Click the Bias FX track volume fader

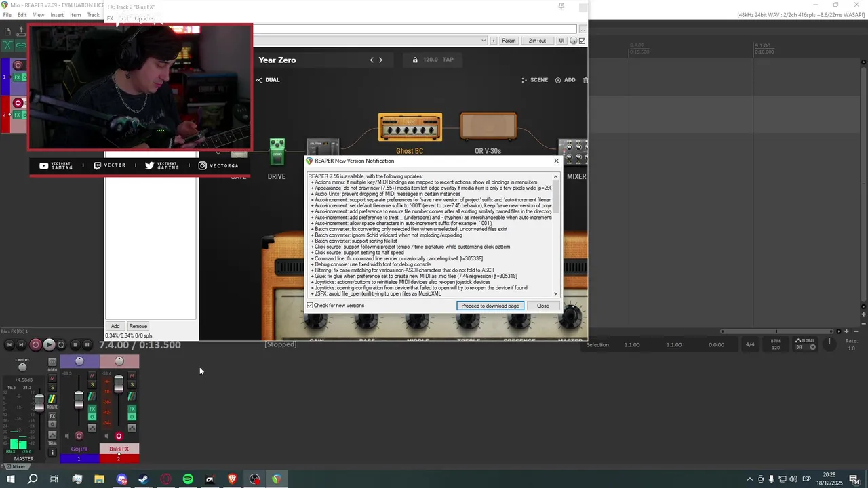[x=119, y=384]
